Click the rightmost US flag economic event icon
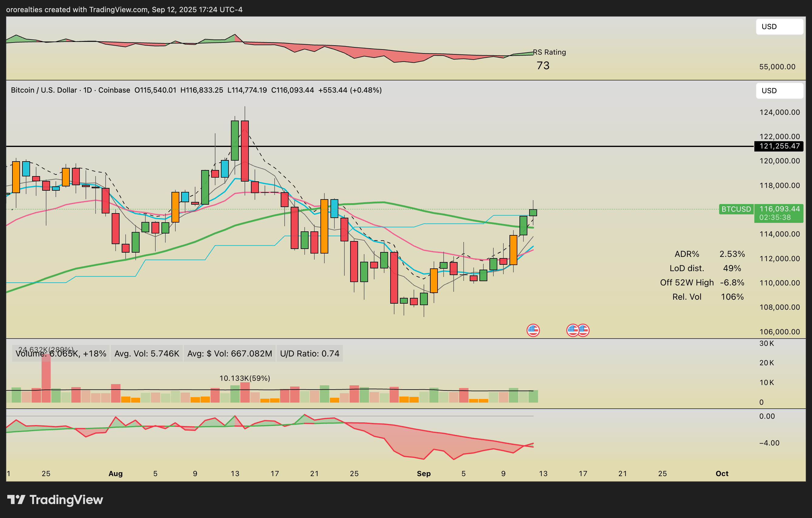812x518 pixels. [x=584, y=330]
